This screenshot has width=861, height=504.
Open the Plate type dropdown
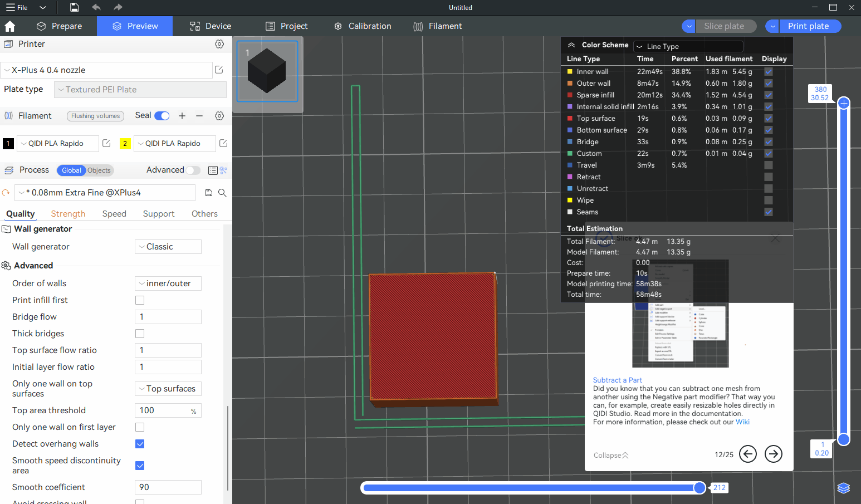click(140, 90)
